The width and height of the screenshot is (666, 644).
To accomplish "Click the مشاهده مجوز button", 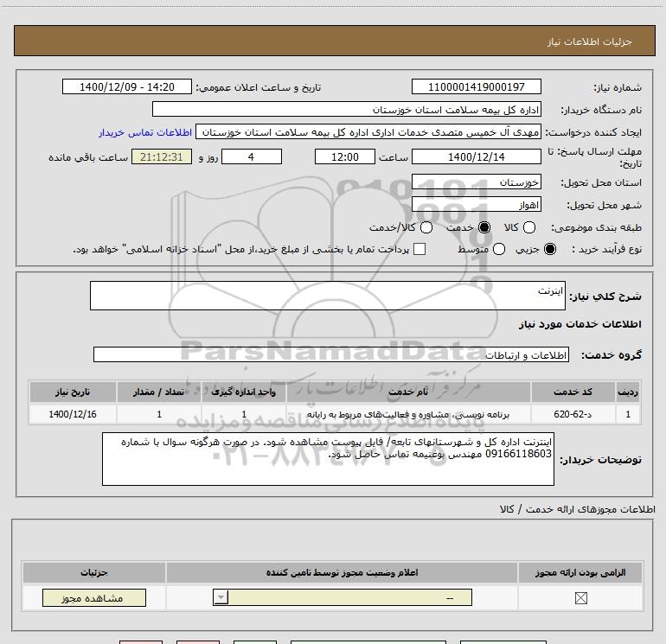I will point(94,597).
